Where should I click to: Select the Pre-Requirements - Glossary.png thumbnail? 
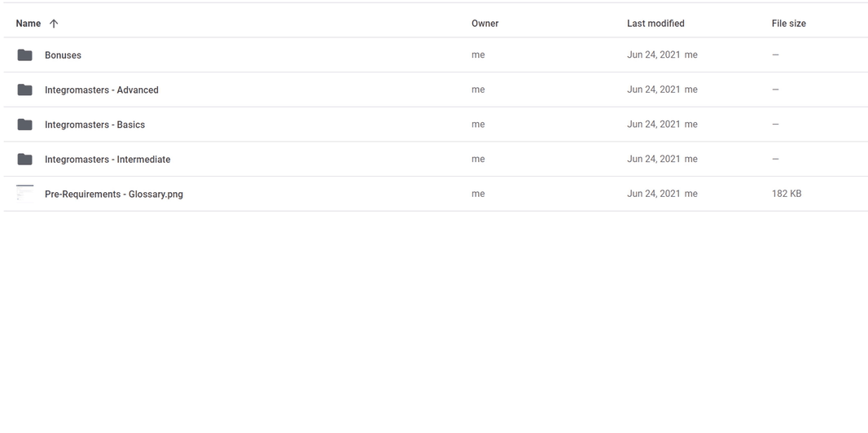coord(25,194)
